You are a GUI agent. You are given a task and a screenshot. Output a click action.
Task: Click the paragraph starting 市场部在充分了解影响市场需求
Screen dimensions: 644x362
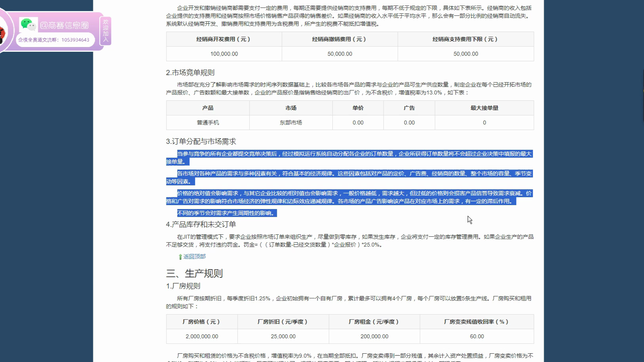coord(349,89)
